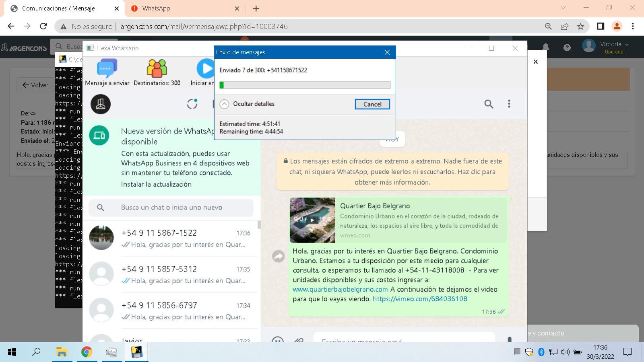Open Argencons notifications bell

pyautogui.click(x=545, y=47)
